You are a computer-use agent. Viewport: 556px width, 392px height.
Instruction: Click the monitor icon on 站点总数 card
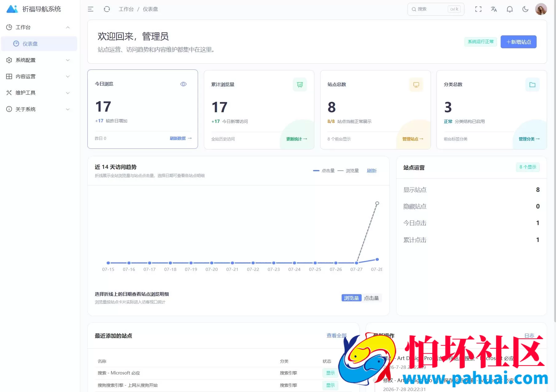pos(416,85)
